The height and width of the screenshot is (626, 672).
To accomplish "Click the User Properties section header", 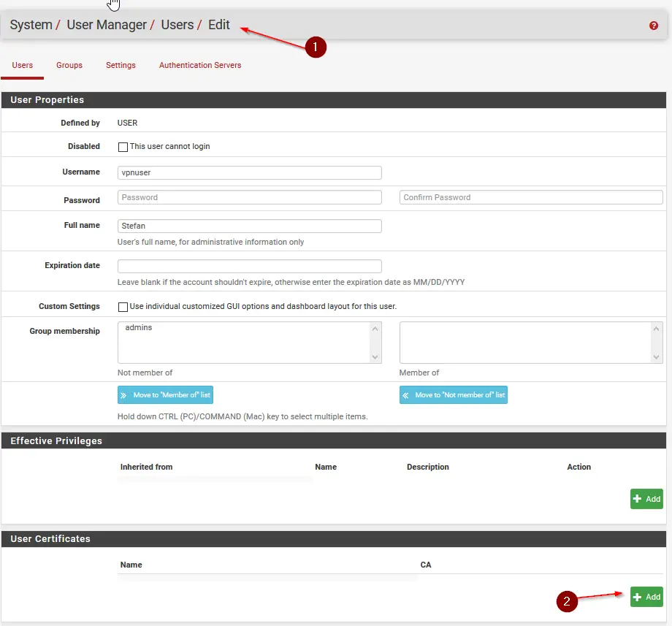I will point(333,100).
